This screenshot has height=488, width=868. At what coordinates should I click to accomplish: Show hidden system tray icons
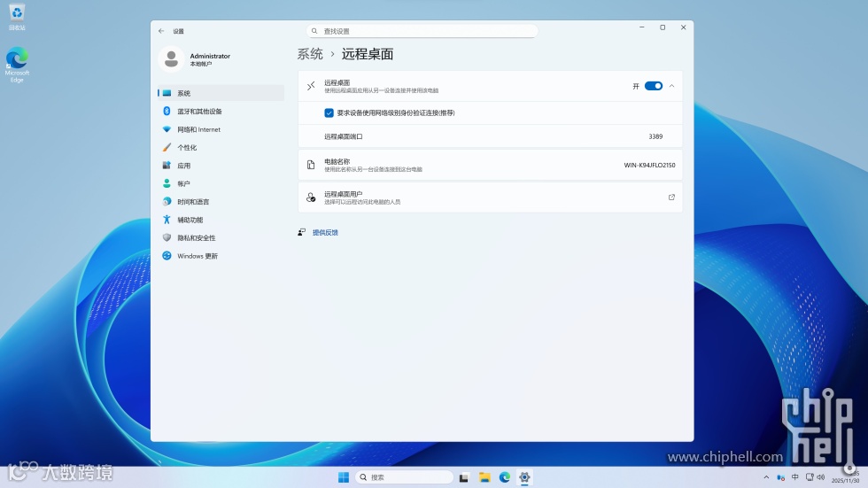tap(766, 477)
